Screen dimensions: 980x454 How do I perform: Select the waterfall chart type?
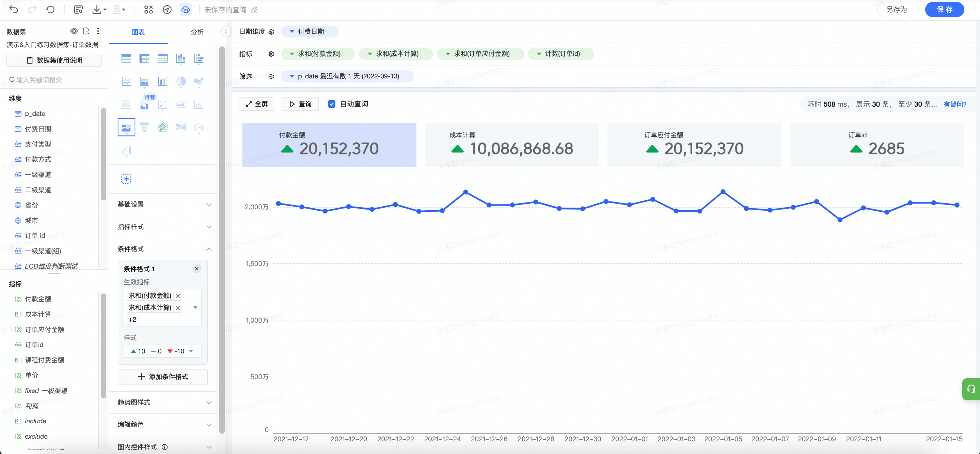coord(126,151)
